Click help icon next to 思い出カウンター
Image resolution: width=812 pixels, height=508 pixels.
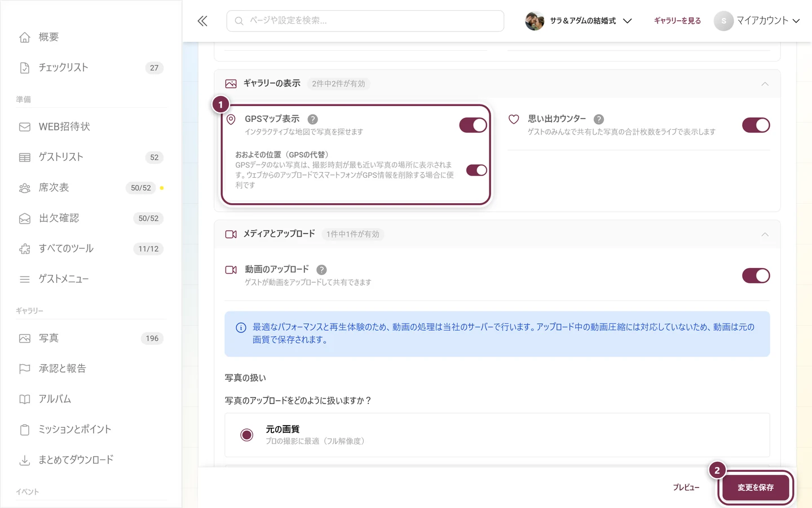point(599,120)
